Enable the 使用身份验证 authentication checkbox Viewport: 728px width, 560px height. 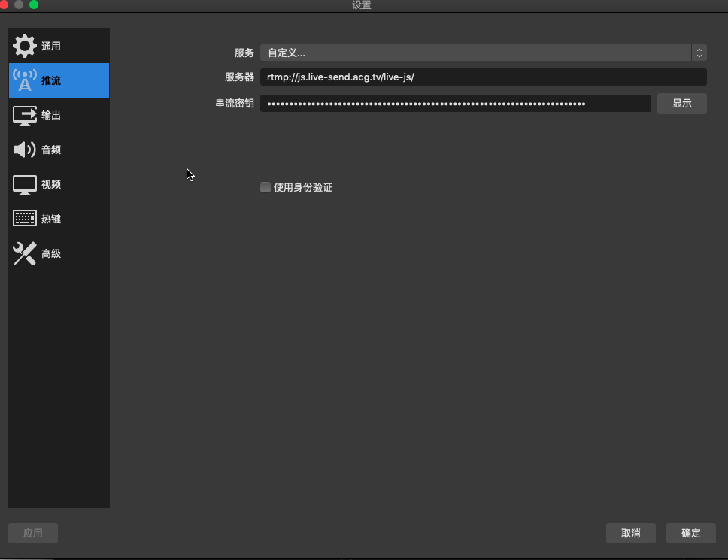(x=265, y=186)
